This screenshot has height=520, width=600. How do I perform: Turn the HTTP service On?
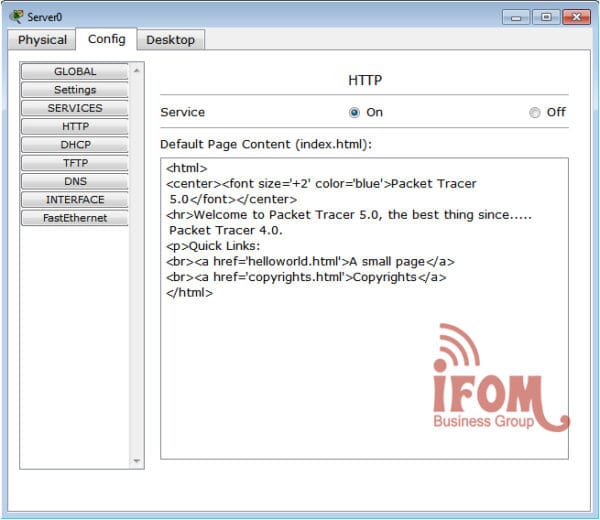click(354, 113)
